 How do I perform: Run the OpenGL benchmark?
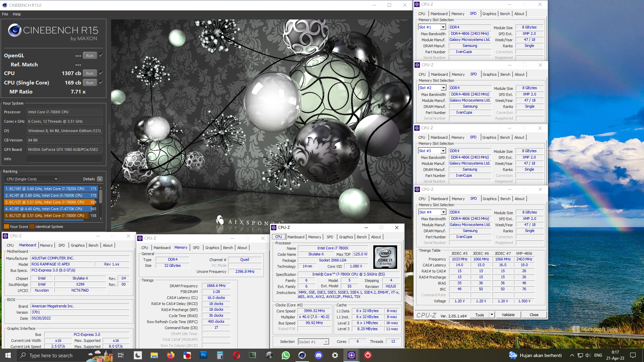(90, 56)
